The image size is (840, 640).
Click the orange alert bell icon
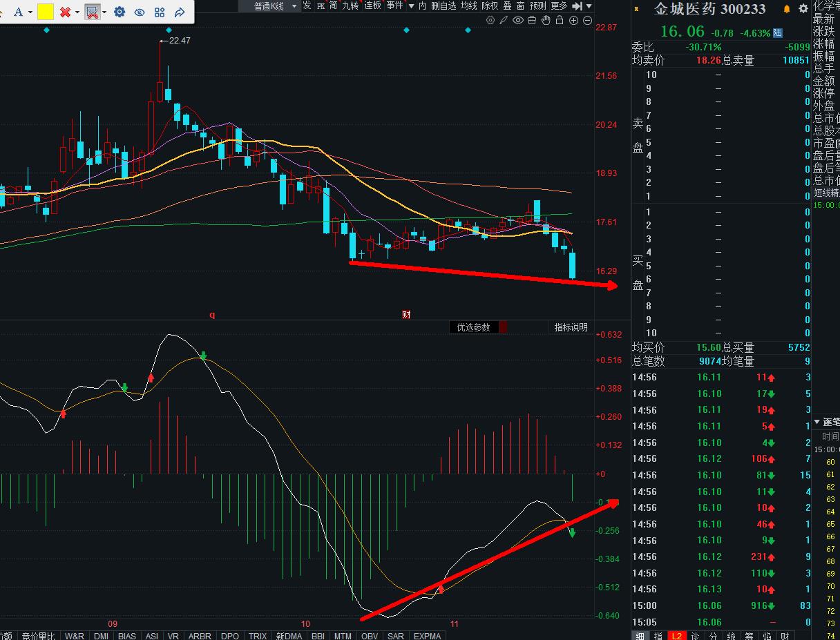click(x=787, y=9)
